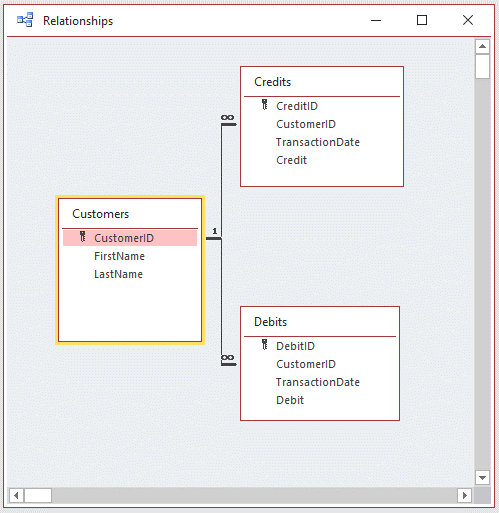Click the vertical scrollbar down arrow
The width and height of the screenshot is (499, 513).
pyautogui.click(x=482, y=478)
